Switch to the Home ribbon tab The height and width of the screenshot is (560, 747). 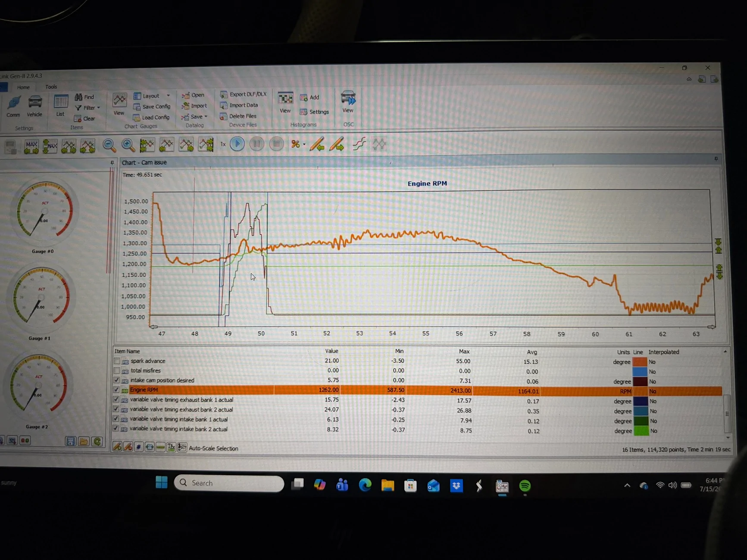tap(23, 87)
